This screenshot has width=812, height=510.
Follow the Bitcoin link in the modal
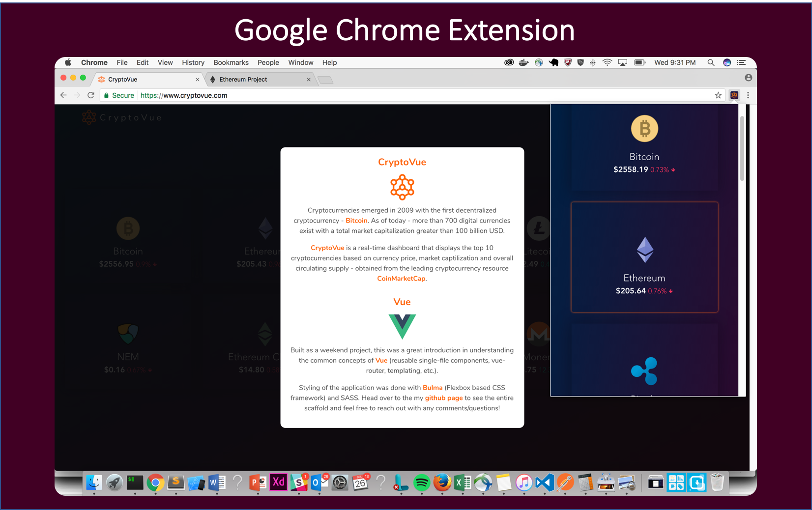356,221
